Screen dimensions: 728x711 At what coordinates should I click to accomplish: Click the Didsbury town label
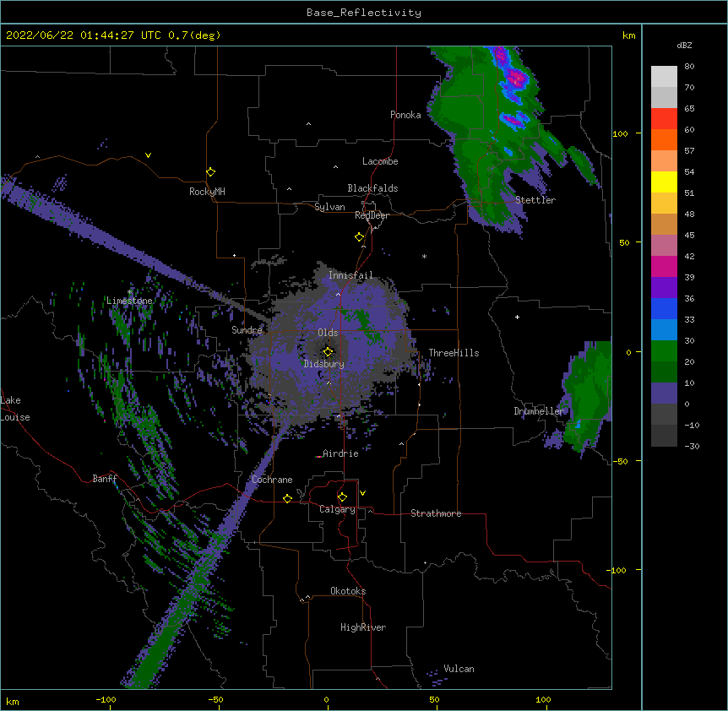(324, 364)
